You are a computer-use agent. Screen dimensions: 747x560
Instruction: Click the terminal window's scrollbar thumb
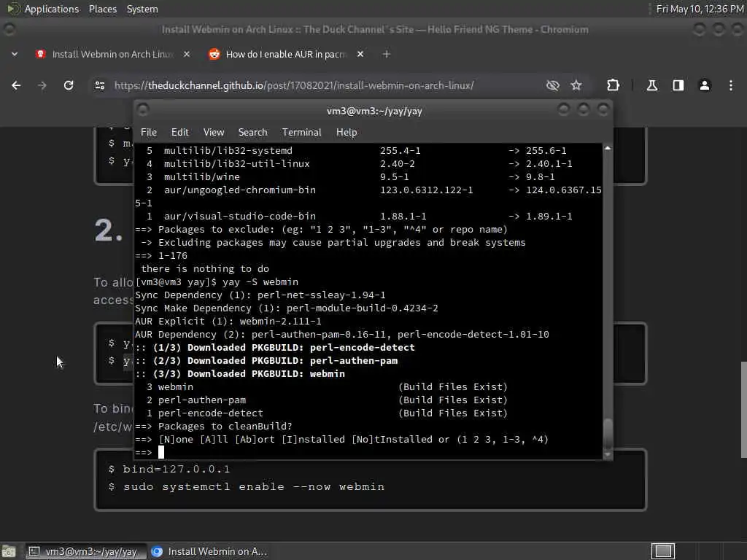click(x=608, y=433)
